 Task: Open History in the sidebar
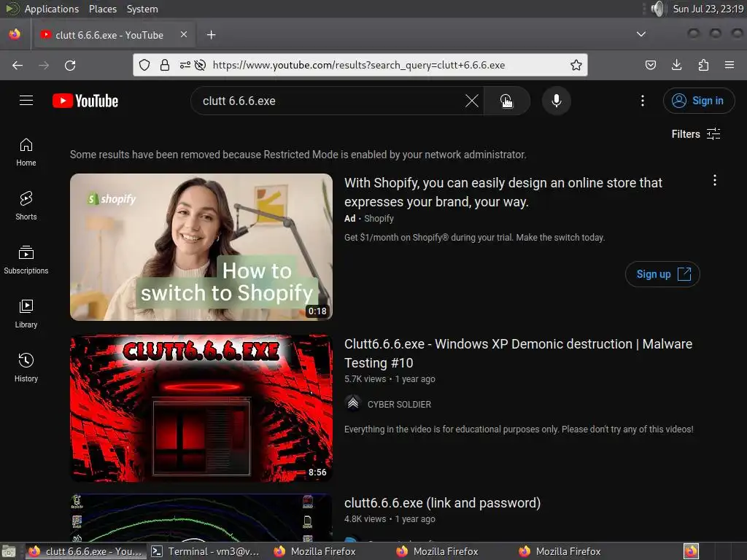click(26, 367)
